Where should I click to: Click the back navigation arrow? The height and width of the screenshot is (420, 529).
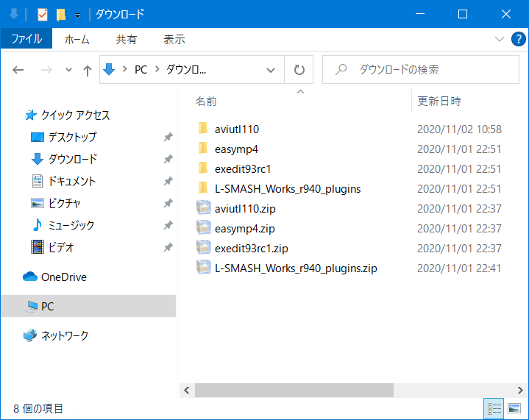(x=18, y=70)
